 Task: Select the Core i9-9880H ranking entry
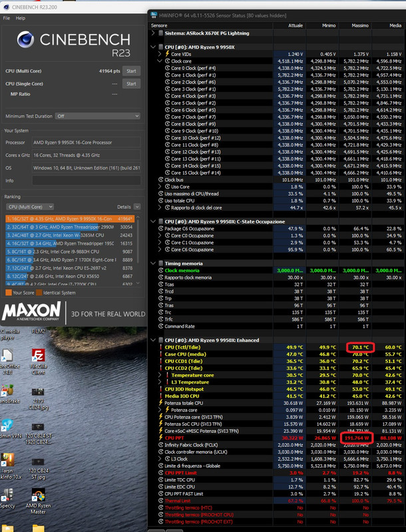point(70,252)
